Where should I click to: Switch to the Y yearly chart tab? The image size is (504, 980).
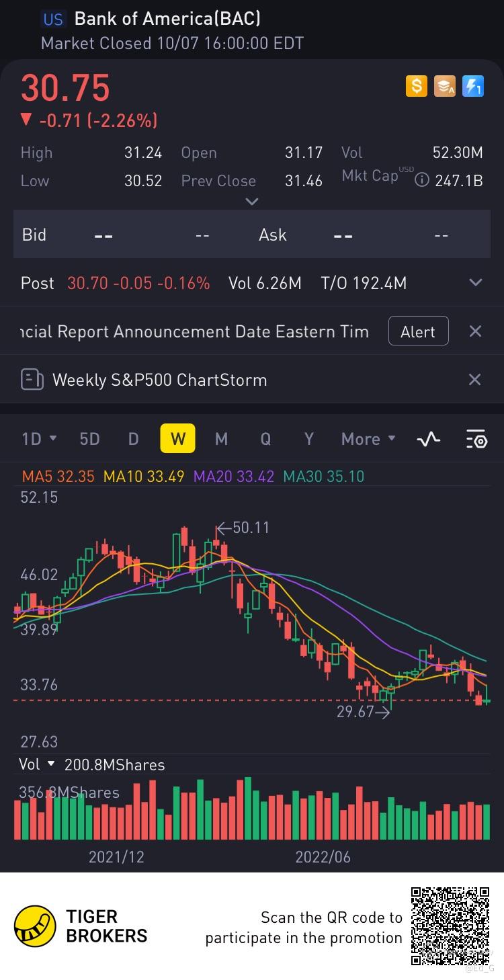point(309,439)
